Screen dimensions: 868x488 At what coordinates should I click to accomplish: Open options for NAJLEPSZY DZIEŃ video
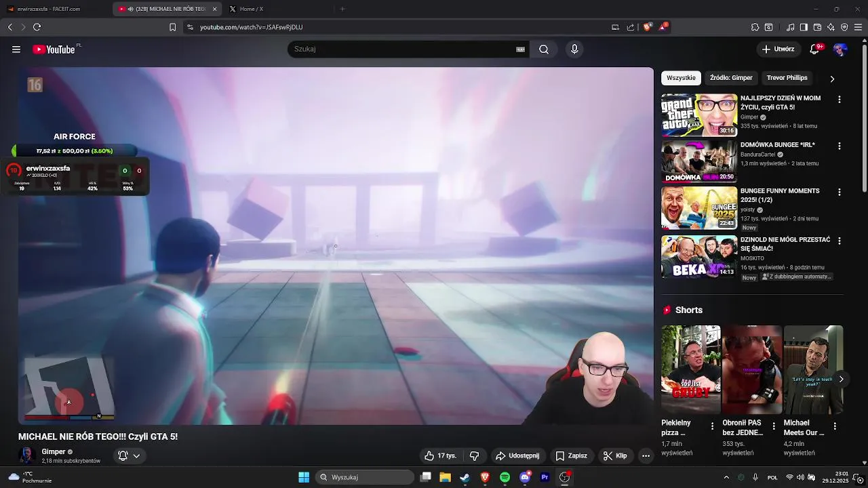point(840,100)
